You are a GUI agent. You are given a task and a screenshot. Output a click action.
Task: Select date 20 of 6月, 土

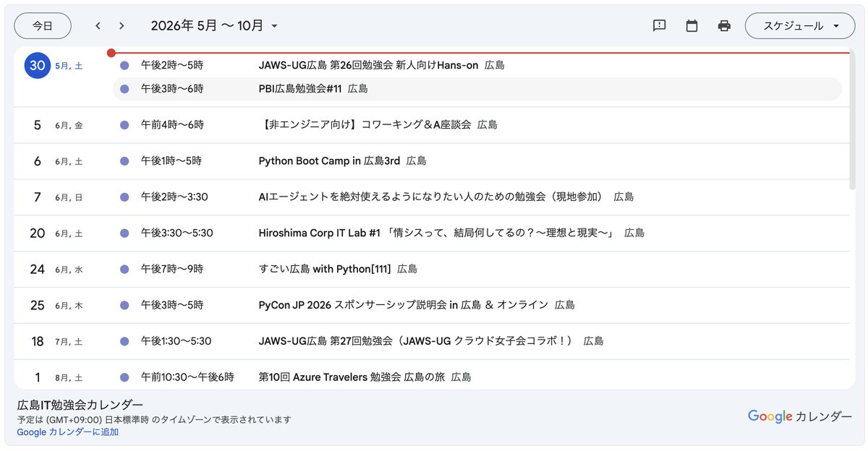click(37, 233)
